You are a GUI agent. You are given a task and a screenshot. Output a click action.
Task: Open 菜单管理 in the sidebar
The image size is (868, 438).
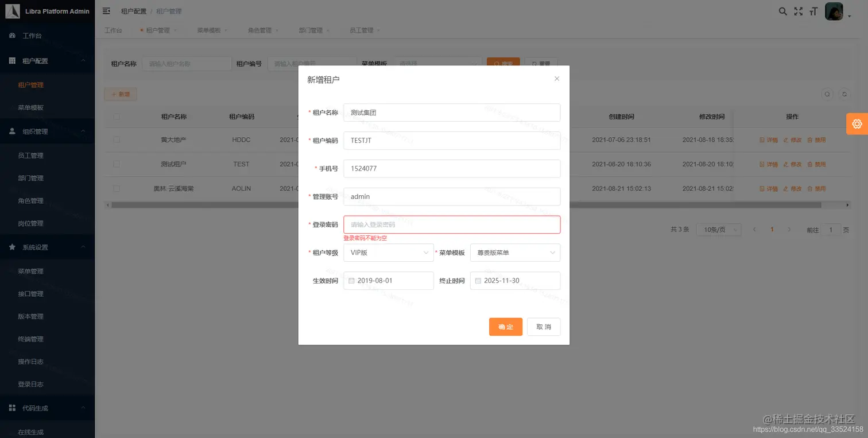click(x=30, y=271)
